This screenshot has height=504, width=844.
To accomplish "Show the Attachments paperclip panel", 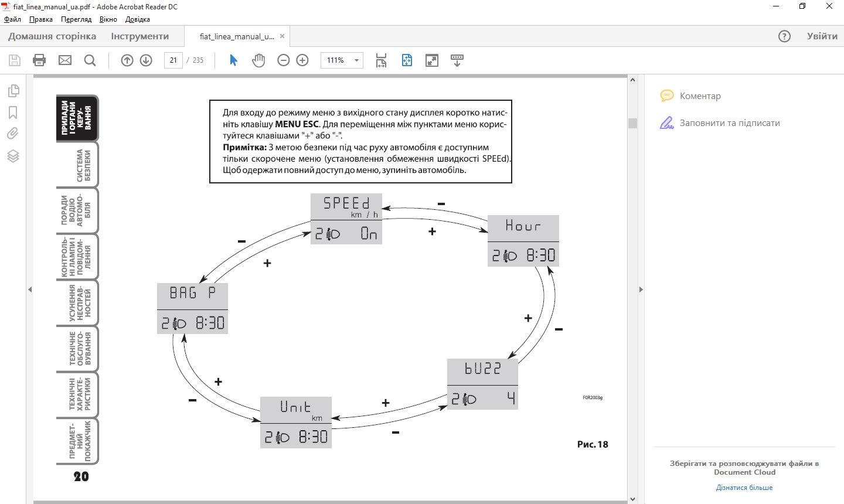I will [x=13, y=134].
